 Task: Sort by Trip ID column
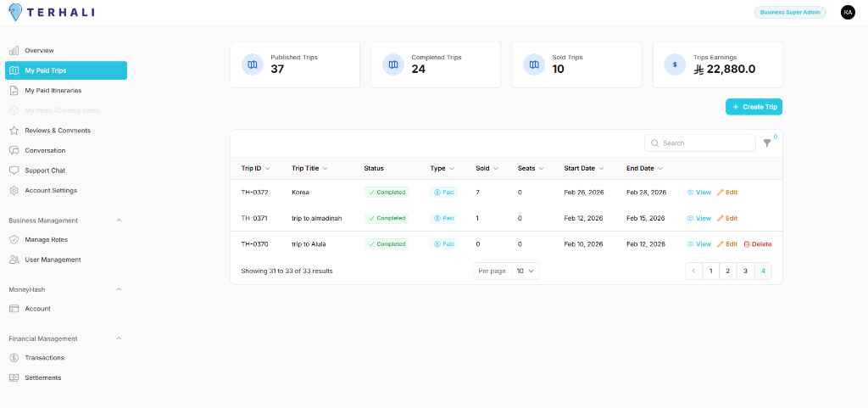pos(255,169)
